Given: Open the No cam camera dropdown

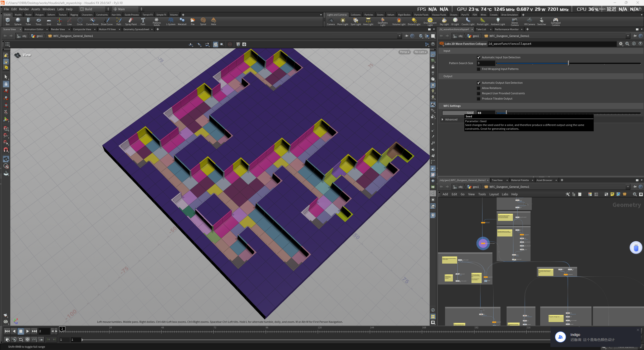Looking at the screenshot, I should pyautogui.click(x=420, y=52).
